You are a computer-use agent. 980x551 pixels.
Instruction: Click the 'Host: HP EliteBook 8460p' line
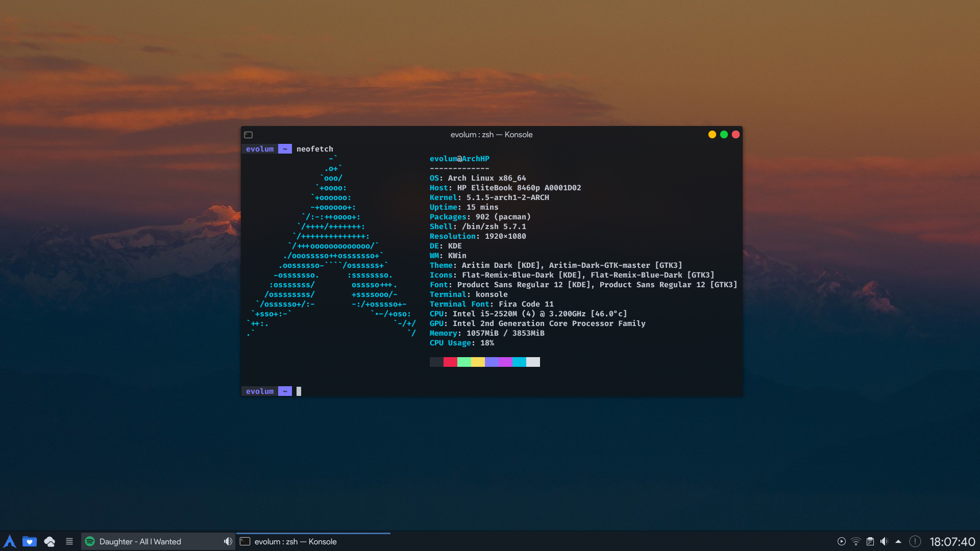point(505,188)
